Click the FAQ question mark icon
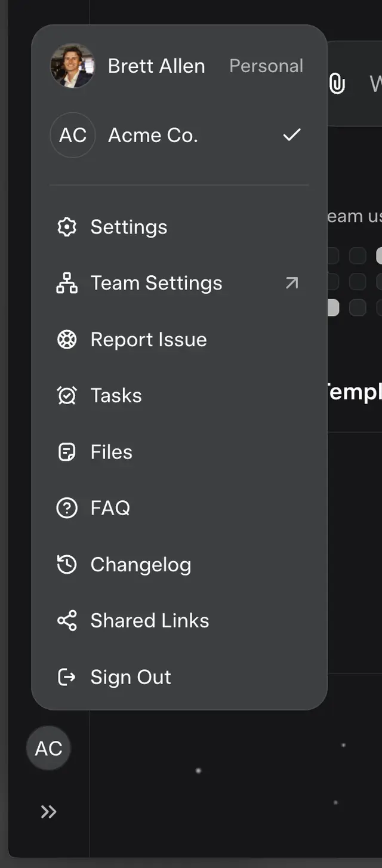The width and height of the screenshot is (382, 868). point(67,508)
